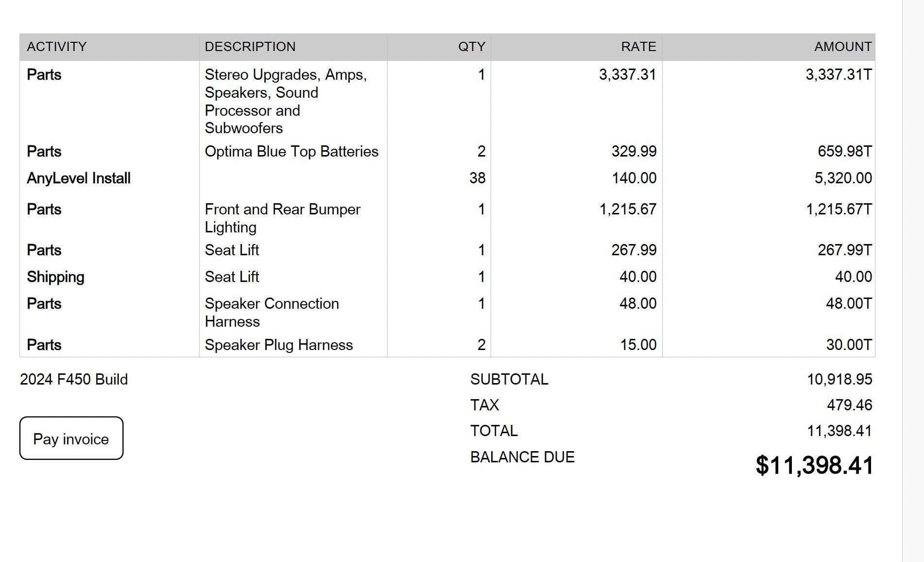Click the 2024 F450 Build memo text

coord(74,380)
